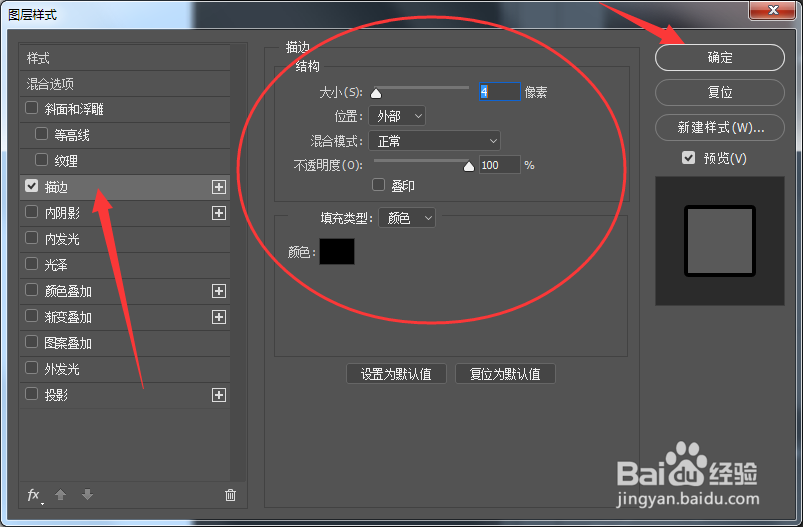Move effect up with up arrow icon

click(x=60, y=494)
